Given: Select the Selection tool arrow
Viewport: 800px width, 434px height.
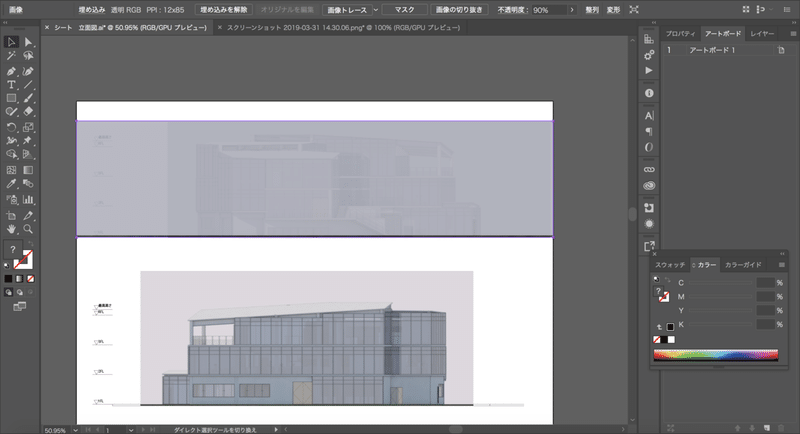Looking at the screenshot, I should click(11, 42).
